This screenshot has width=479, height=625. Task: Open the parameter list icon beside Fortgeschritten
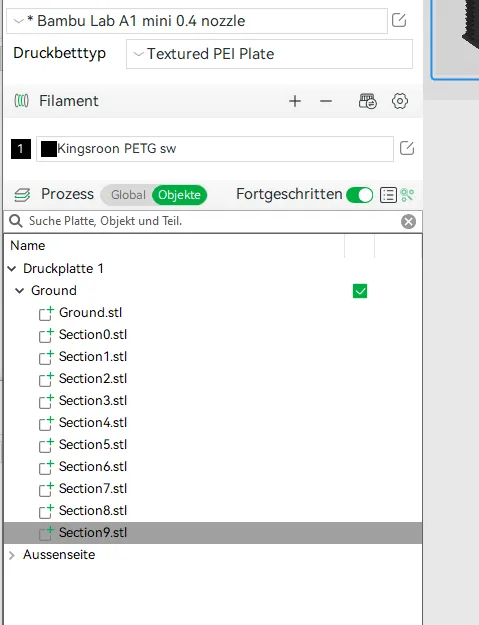[388, 195]
